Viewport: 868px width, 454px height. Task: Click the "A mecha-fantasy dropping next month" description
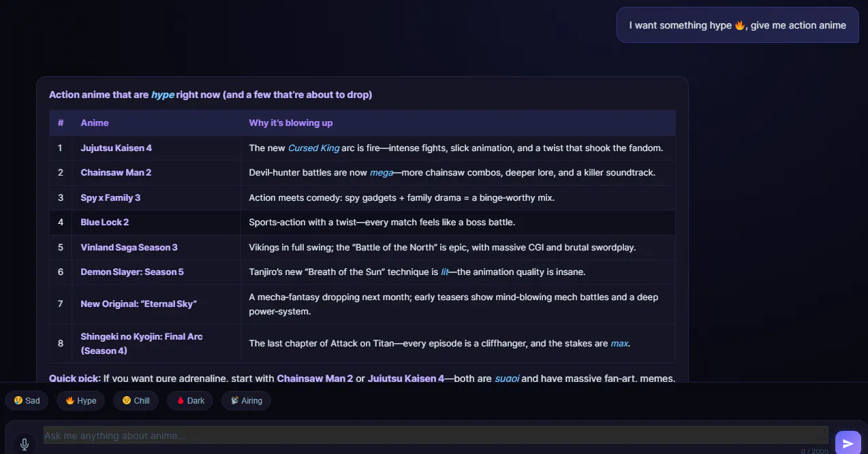coord(454,304)
